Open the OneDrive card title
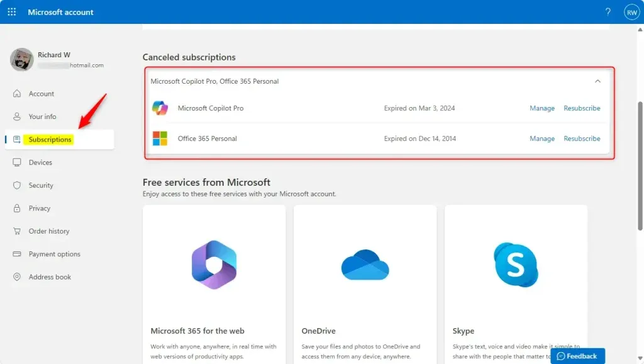The image size is (644, 364). [318, 331]
